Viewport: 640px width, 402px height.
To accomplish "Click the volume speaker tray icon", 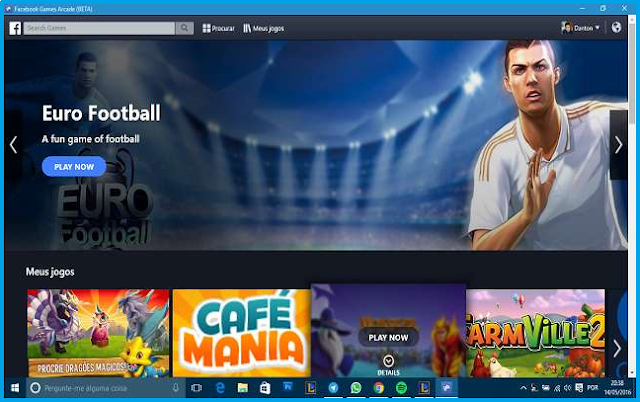I will [567, 388].
